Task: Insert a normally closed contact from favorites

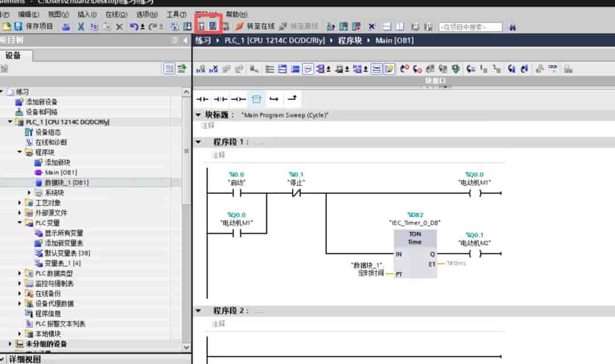Action: coord(220,99)
